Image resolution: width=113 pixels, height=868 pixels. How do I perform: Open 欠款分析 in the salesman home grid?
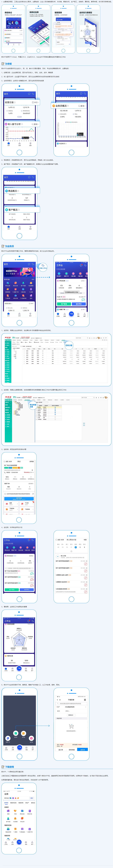point(23,290)
